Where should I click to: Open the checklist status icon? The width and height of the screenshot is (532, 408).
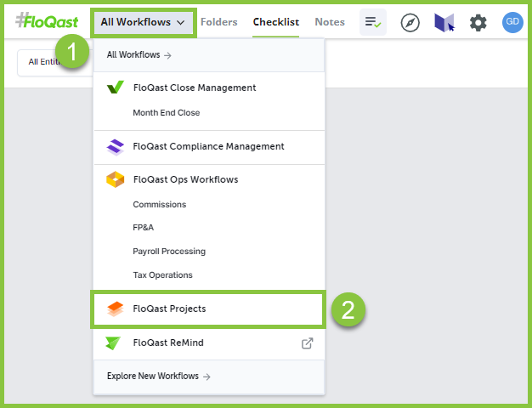point(372,23)
